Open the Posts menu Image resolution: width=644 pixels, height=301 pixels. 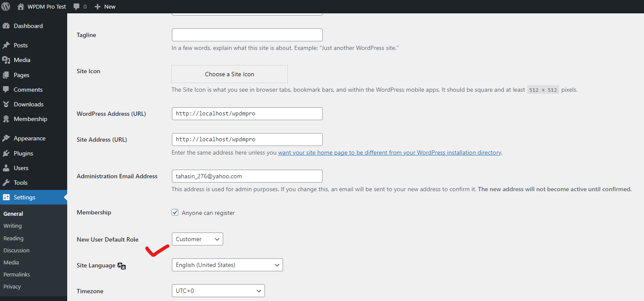(x=34, y=45)
